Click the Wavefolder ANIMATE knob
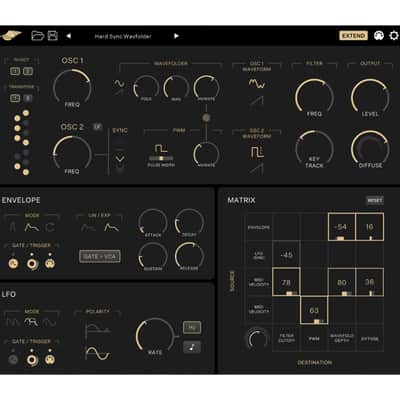400x400 pixels. point(206,87)
